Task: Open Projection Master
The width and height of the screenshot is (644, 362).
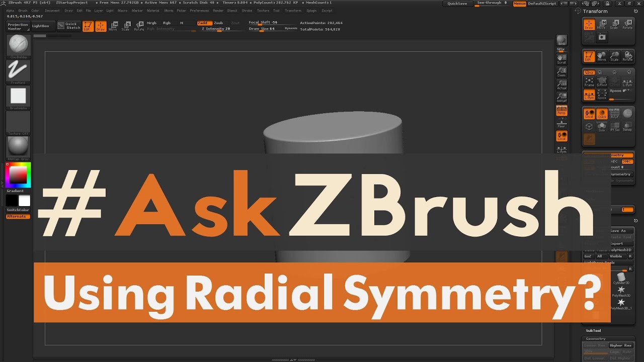Action: point(18,26)
